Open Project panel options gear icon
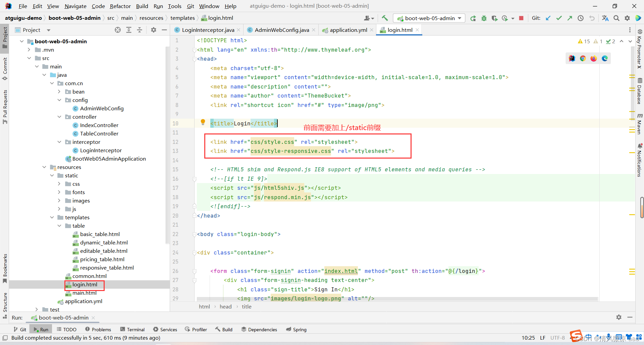The height and width of the screenshot is (345, 644). tap(154, 30)
